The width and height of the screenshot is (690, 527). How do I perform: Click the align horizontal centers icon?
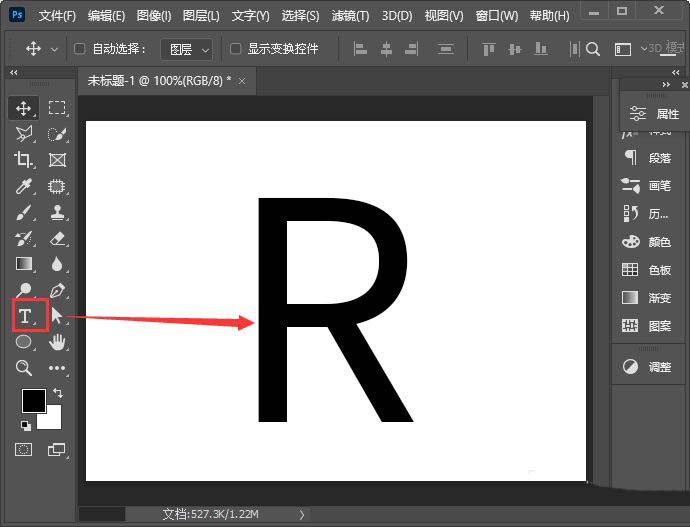(x=386, y=49)
